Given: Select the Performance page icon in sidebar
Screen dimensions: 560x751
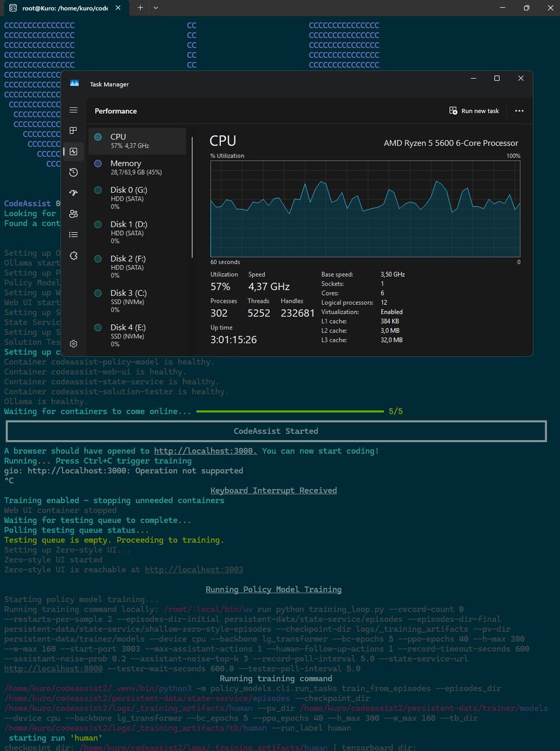Looking at the screenshot, I should point(74,151).
